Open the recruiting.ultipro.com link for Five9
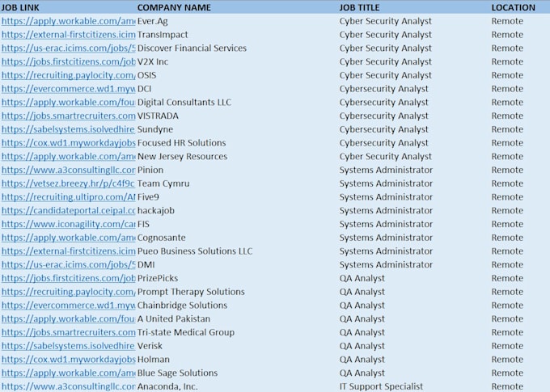Screen dimensions: 550x392 coord(69,197)
